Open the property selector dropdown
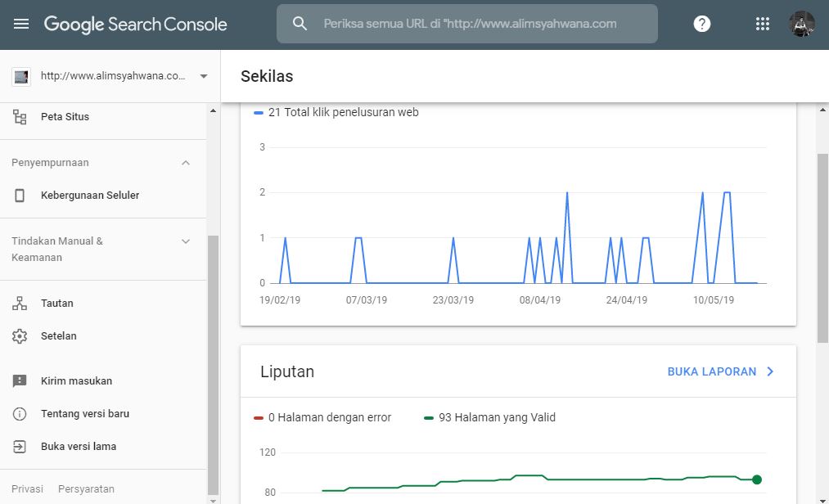Screen dimensions: 829x504 (204, 76)
